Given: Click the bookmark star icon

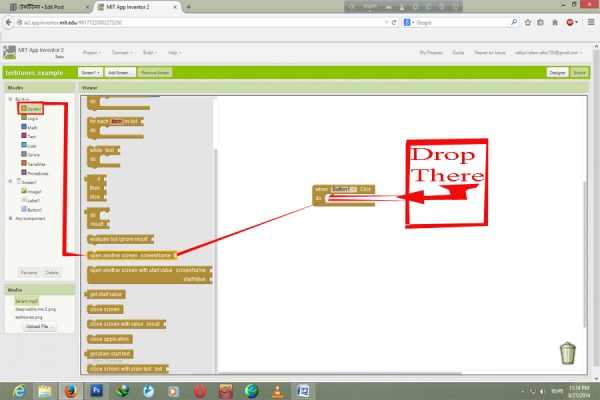Looking at the screenshot, I should pos(528,23).
